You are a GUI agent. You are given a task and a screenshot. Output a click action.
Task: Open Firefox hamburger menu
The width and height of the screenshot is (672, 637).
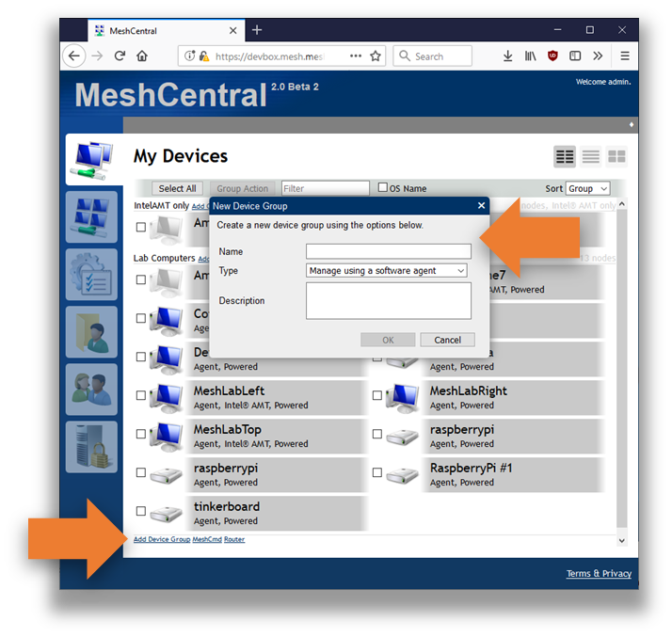tap(624, 56)
